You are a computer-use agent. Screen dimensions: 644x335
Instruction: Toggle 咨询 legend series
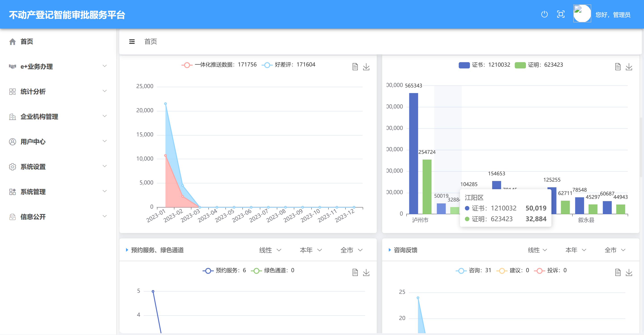(x=474, y=271)
